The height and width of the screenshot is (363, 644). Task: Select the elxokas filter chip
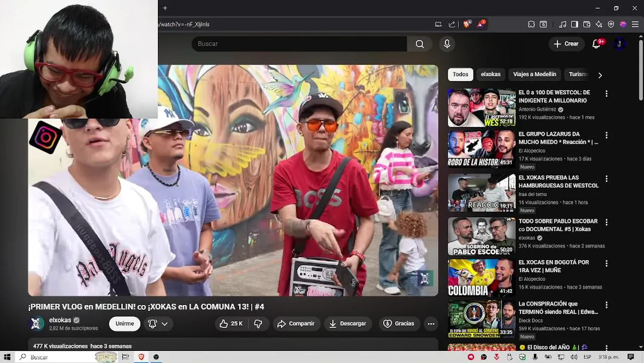click(x=491, y=75)
